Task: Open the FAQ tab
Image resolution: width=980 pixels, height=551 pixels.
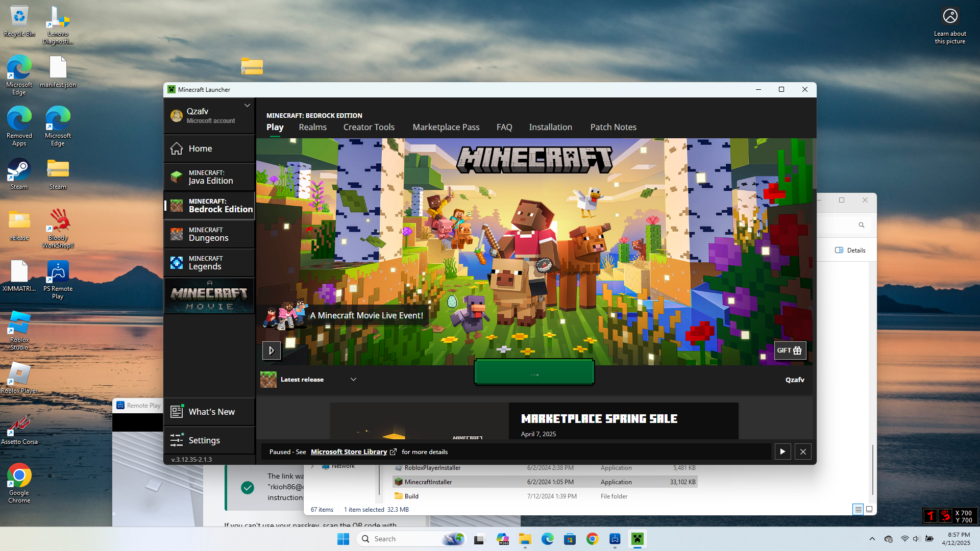Action: pyautogui.click(x=504, y=127)
